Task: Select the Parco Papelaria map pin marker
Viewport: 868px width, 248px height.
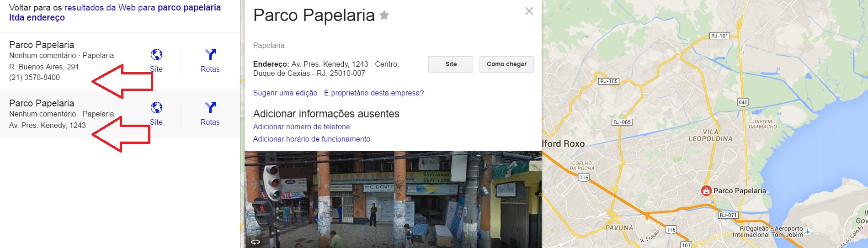Action: point(706,191)
